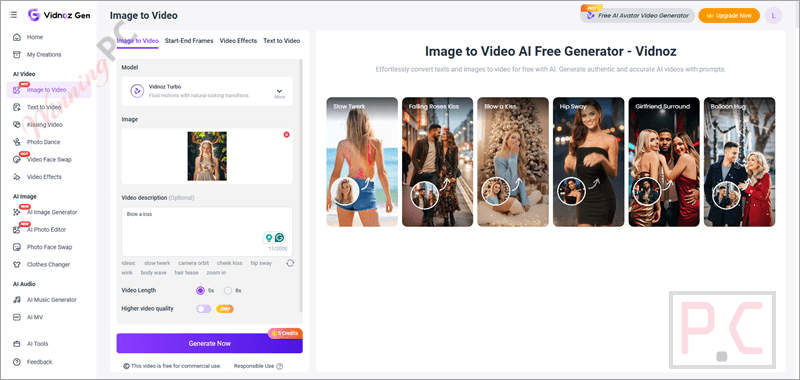
Task: Open Video Effects in the sidebar
Action: [44, 177]
